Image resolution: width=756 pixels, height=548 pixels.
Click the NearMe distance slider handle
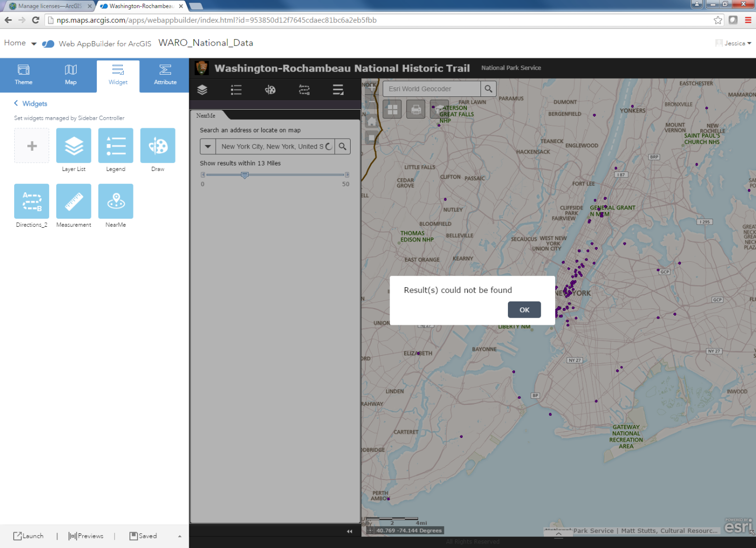245,175
